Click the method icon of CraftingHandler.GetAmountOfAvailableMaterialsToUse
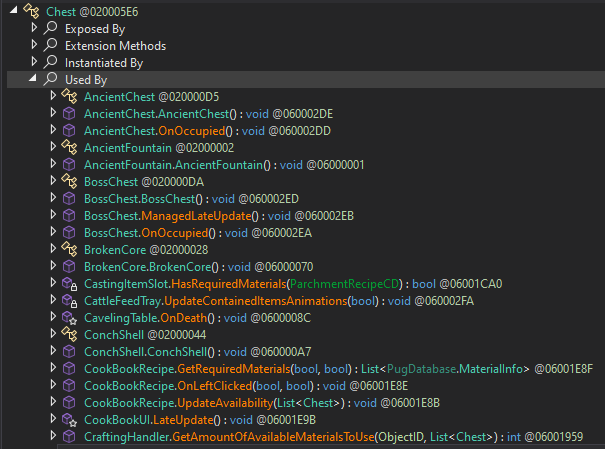 (x=69, y=436)
